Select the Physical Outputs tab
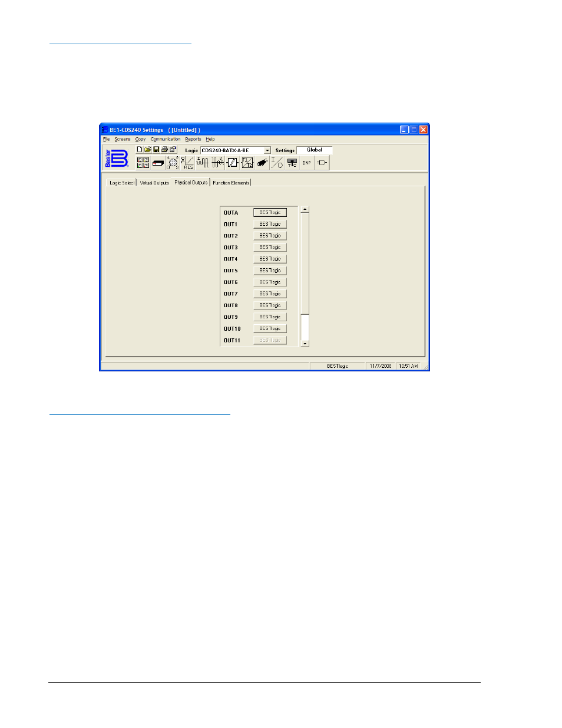This screenshot has height=728, width=562. point(191,182)
